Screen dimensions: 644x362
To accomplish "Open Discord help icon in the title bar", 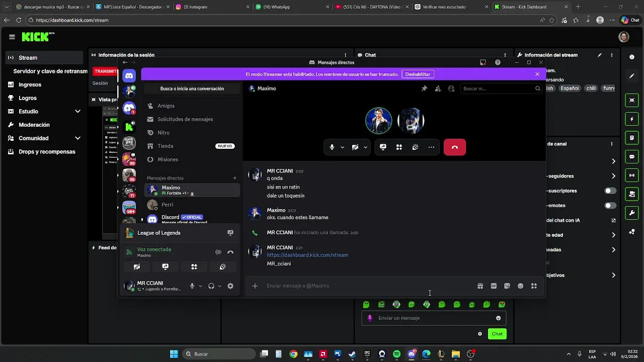I will 498,62.
